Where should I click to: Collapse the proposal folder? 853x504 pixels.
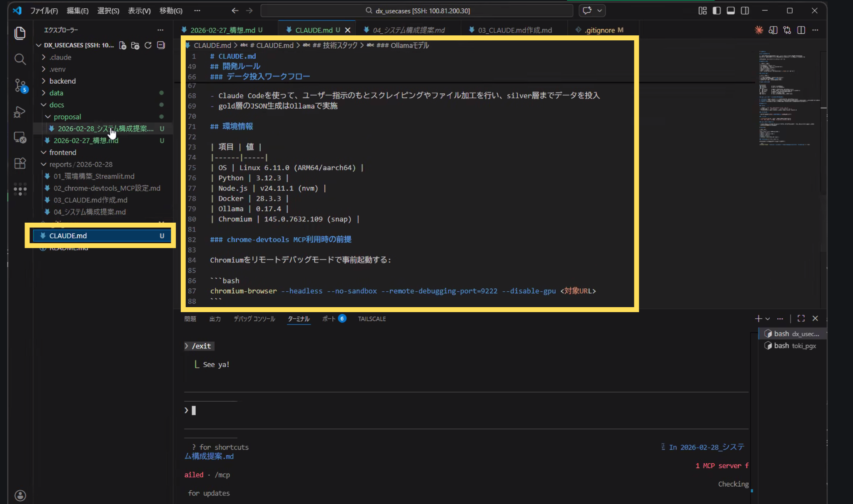[67, 117]
